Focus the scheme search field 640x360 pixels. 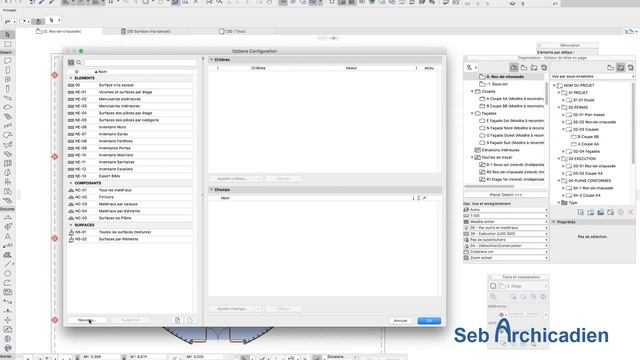[140, 62]
